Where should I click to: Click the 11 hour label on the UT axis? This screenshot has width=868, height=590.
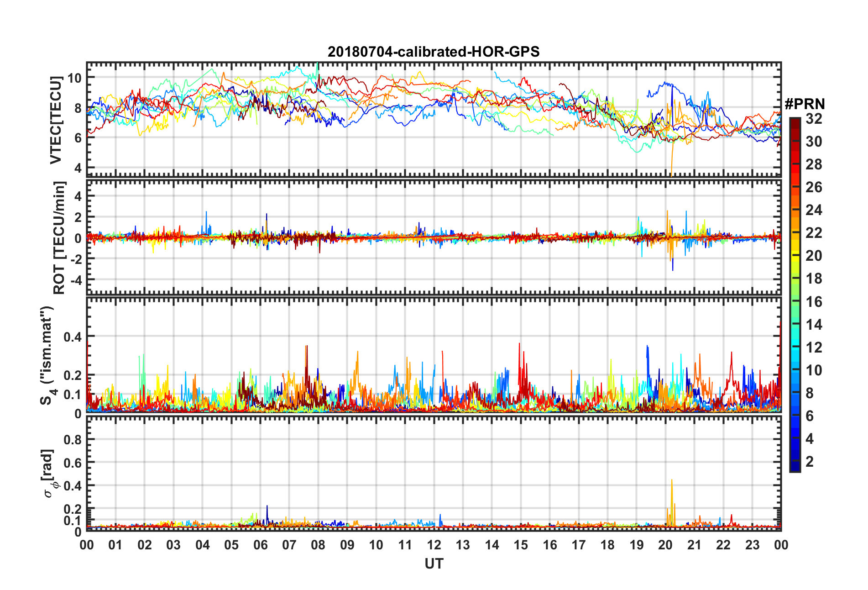[x=405, y=545]
